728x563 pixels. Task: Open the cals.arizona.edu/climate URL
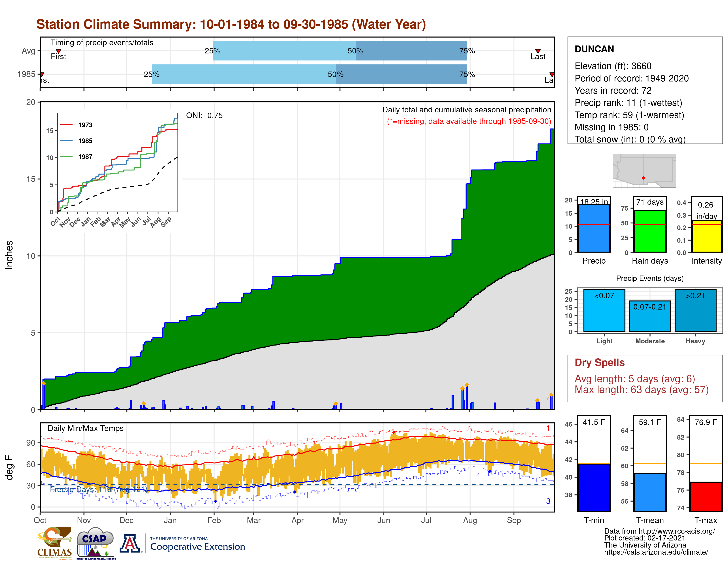coord(656,552)
